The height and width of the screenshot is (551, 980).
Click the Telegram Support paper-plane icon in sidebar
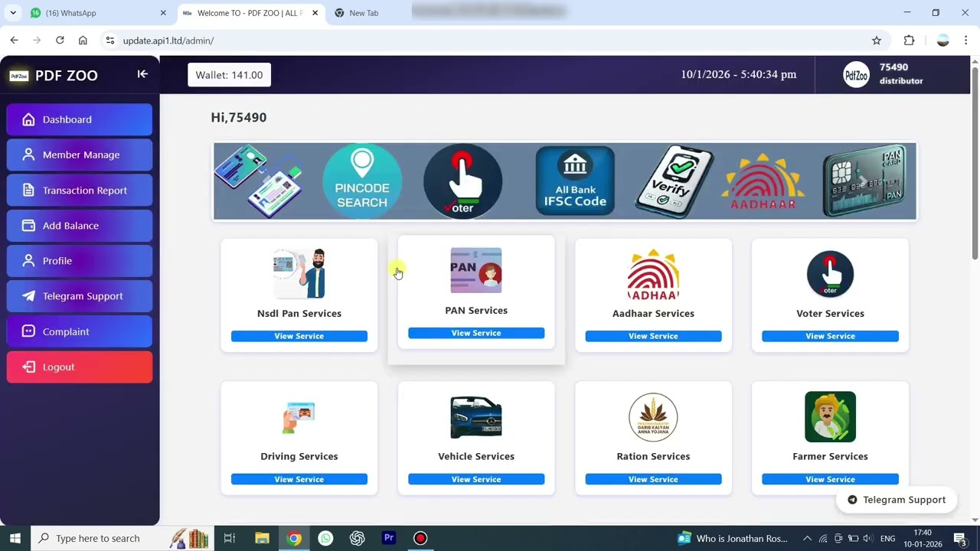click(x=28, y=296)
